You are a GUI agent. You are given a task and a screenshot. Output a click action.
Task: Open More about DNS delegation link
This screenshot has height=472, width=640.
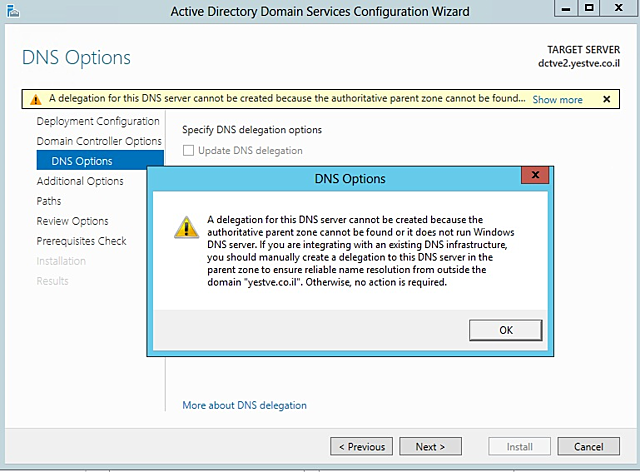click(244, 405)
